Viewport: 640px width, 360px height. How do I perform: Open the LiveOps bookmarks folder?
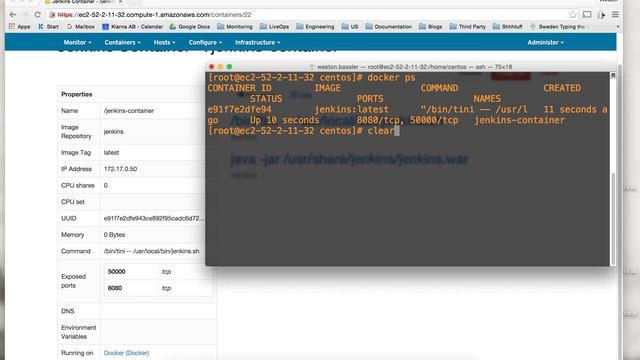[x=274, y=27]
